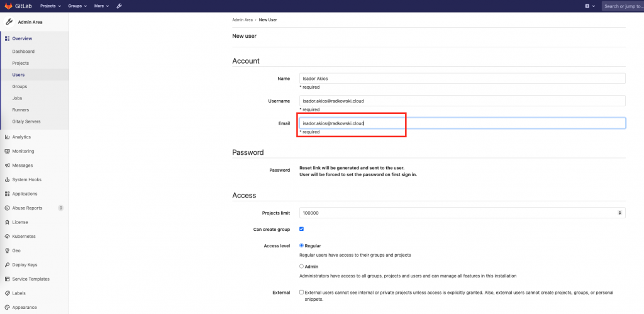
Task: Adjust the Projects limit stepper arrows
Action: click(x=619, y=213)
